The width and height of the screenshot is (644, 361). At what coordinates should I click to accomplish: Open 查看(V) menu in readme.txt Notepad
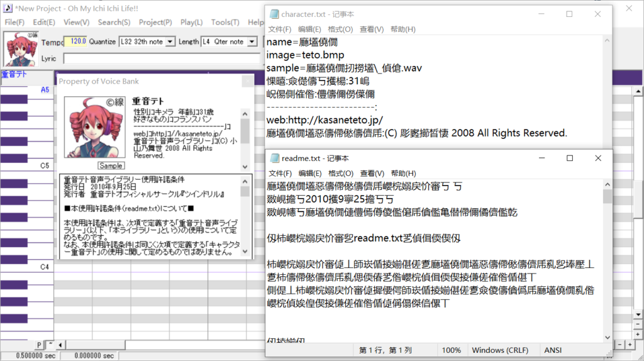click(372, 174)
